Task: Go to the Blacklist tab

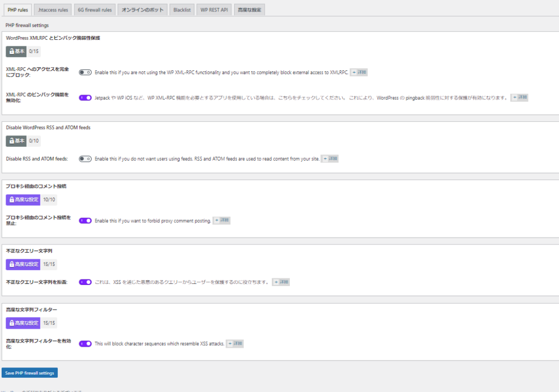Action: coord(182,10)
